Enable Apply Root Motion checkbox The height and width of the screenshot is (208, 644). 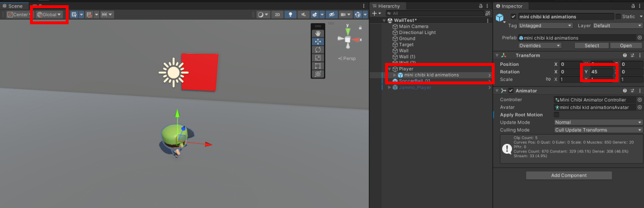point(556,114)
